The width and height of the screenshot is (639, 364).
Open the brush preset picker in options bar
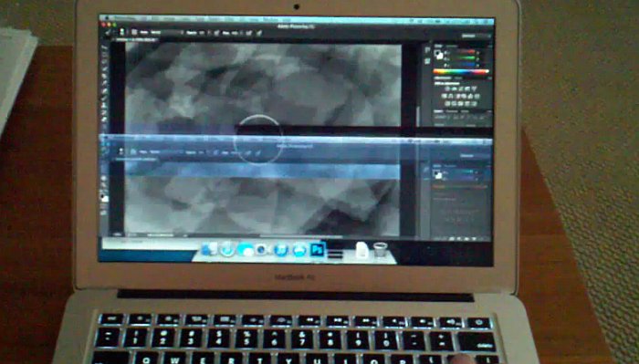122,32
